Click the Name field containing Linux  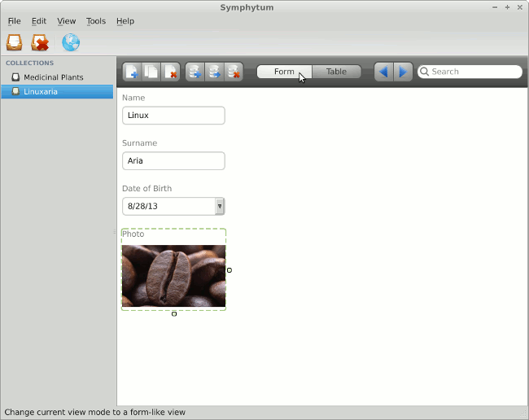[173, 116]
